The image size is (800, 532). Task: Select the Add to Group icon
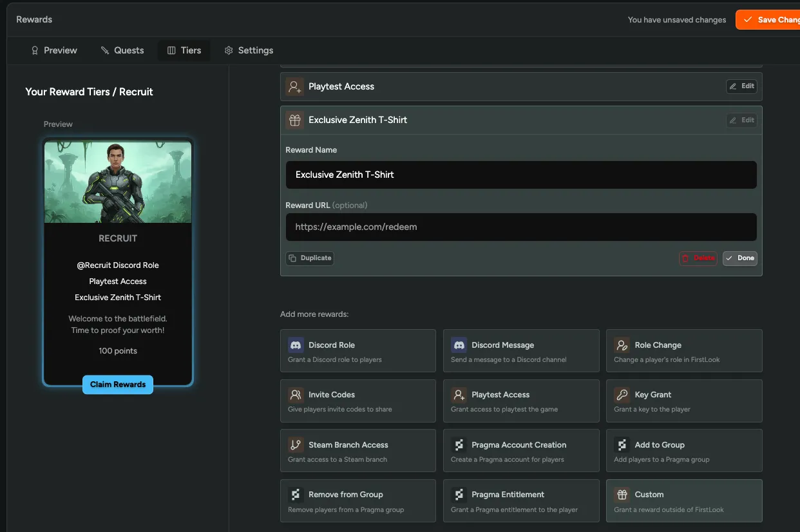pyautogui.click(x=622, y=444)
